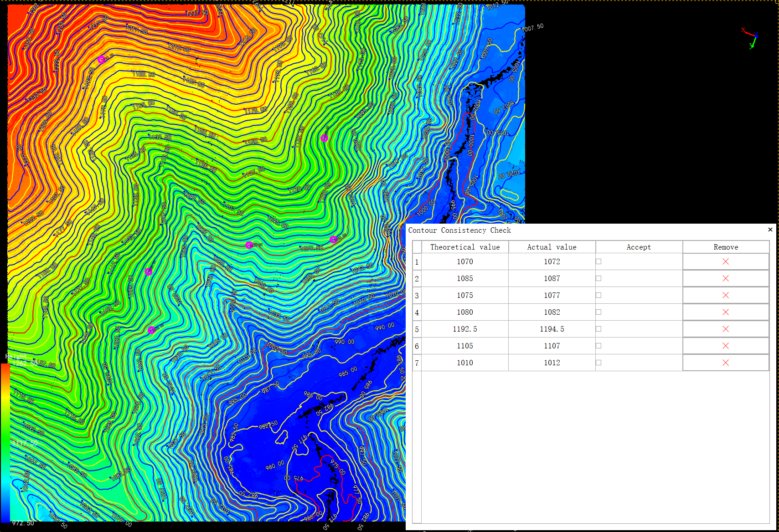This screenshot has width=779, height=532.
Task: Click the Remove column header
Action: coord(726,247)
